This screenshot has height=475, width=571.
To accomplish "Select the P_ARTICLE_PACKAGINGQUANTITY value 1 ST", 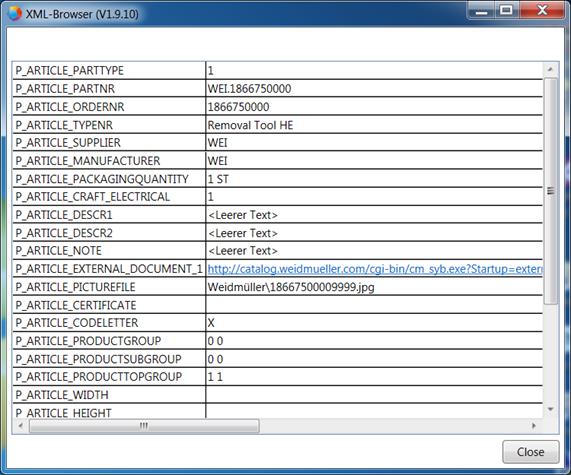I will pyautogui.click(x=218, y=179).
